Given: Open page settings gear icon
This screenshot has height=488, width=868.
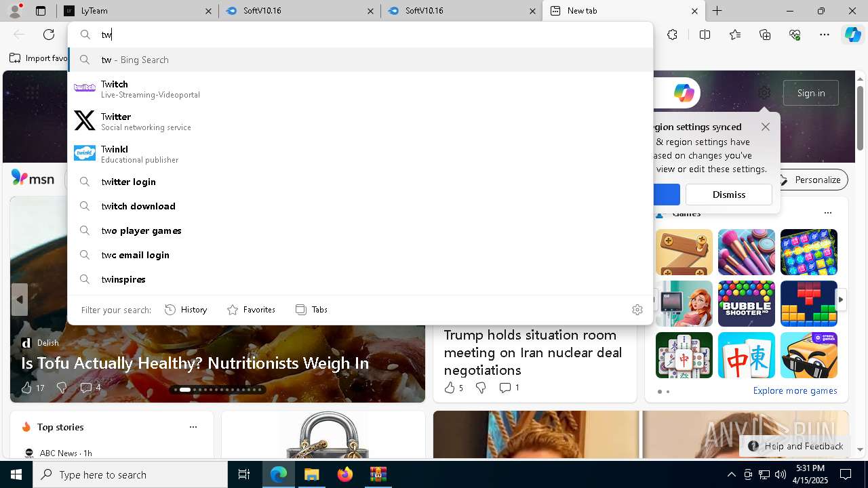Looking at the screenshot, I should click(x=764, y=93).
